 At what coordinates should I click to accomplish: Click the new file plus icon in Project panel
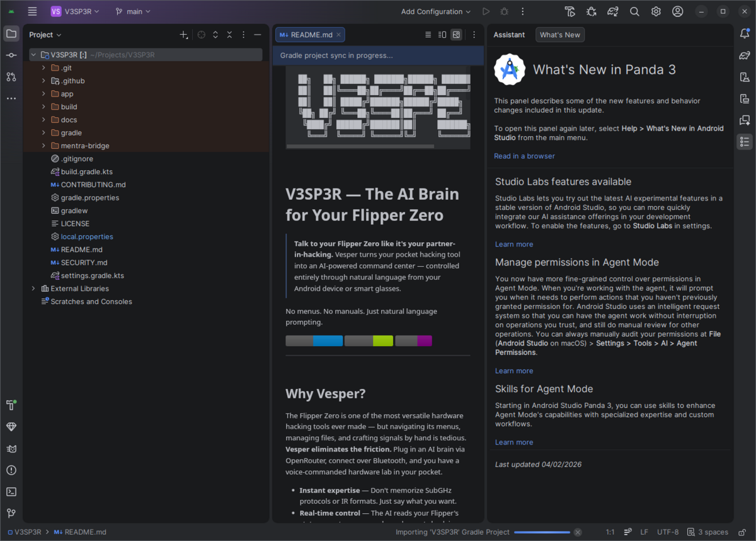183,35
